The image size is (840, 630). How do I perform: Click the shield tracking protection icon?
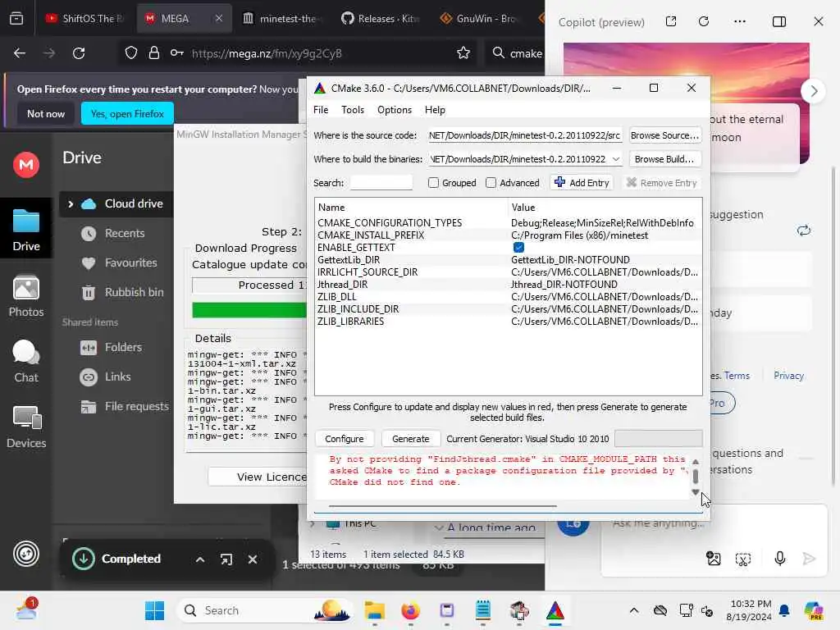click(x=131, y=53)
